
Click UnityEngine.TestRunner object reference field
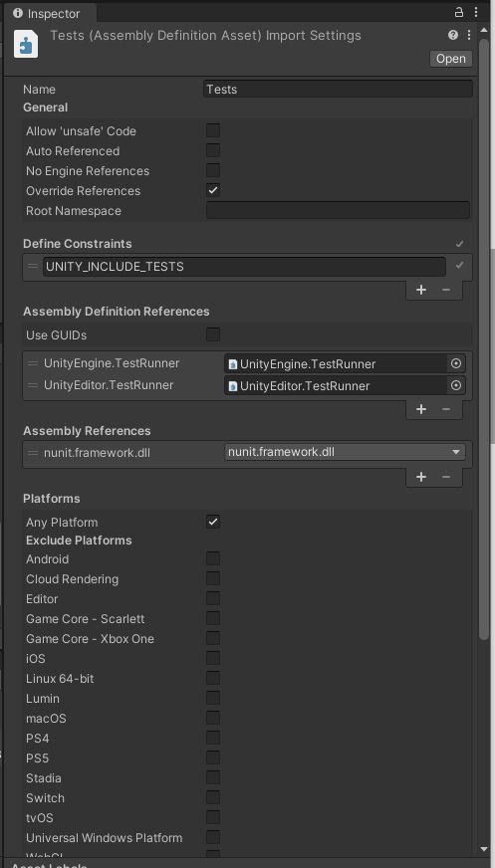click(337, 363)
